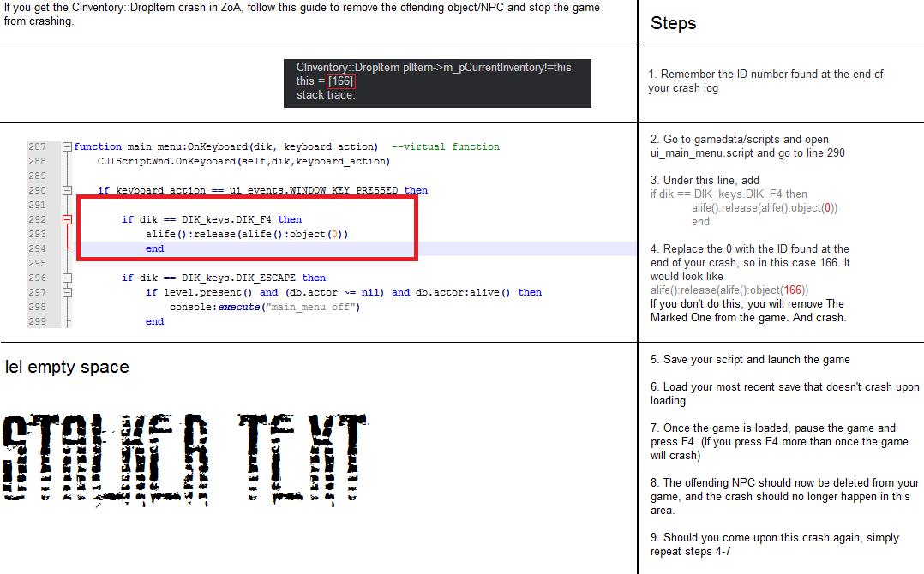The height and width of the screenshot is (574, 924).
Task: Click step 2 'Go to gamedata/scripts' text
Action: (x=747, y=146)
